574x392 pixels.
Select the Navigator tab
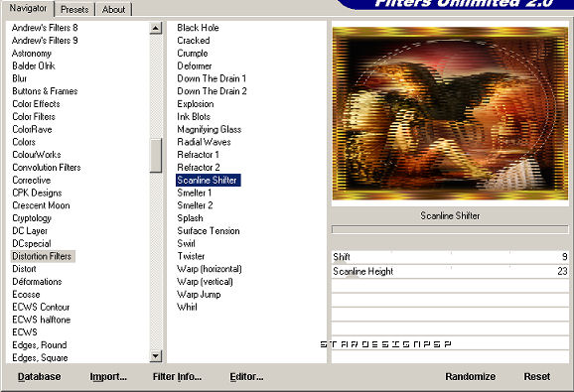tap(28, 8)
